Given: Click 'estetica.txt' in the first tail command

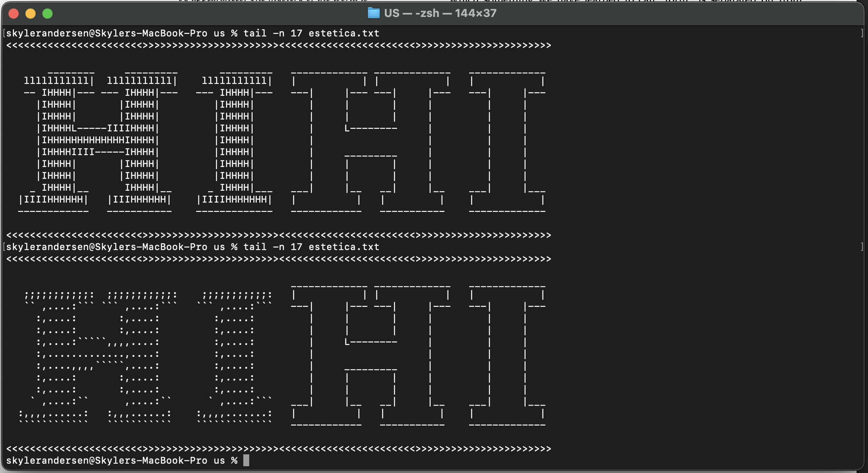Looking at the screenshot, I should pyautogui.click(x=344, y=33).
